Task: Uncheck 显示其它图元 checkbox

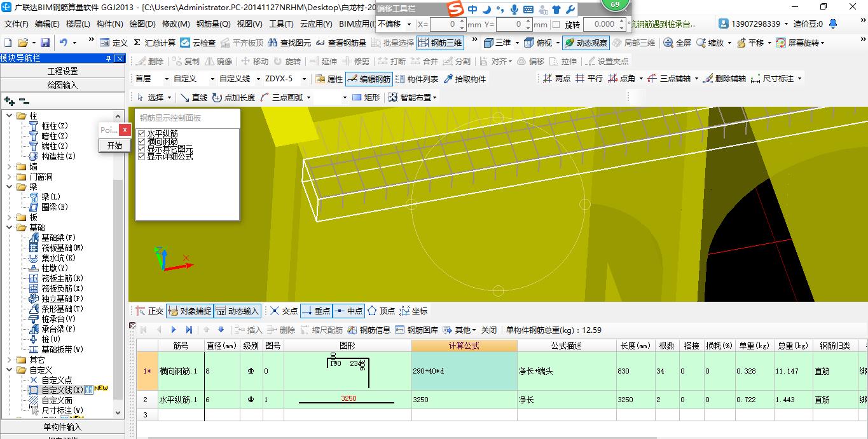Action: [x=142, y=149]
